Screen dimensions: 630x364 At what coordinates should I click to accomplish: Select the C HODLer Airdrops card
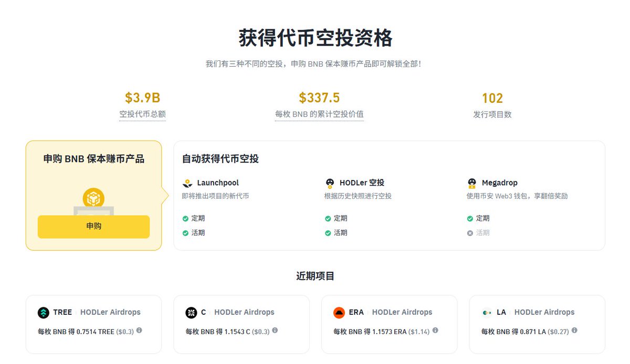(x=241, y=324)
